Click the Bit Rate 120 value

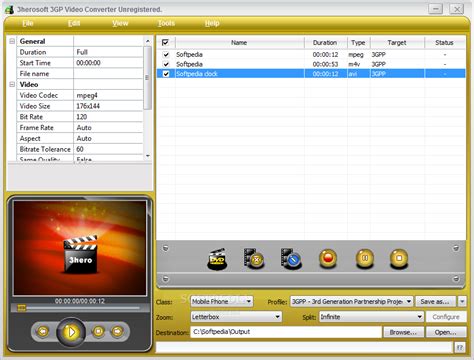108,117
